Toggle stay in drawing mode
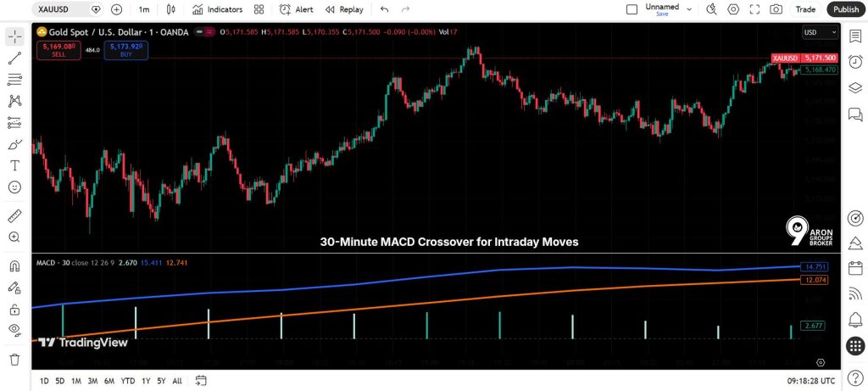Viewport: 868px width, 391px height. click(15, 288)
